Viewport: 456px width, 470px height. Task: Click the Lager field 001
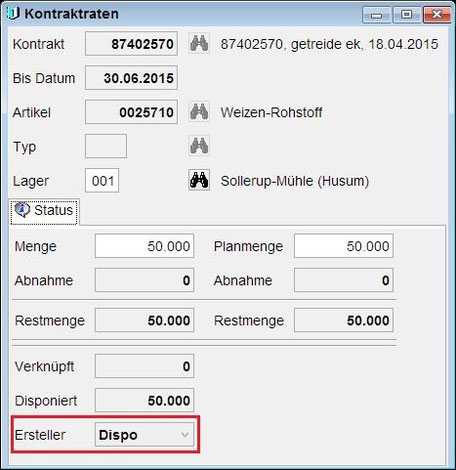(x=102, y=180)
